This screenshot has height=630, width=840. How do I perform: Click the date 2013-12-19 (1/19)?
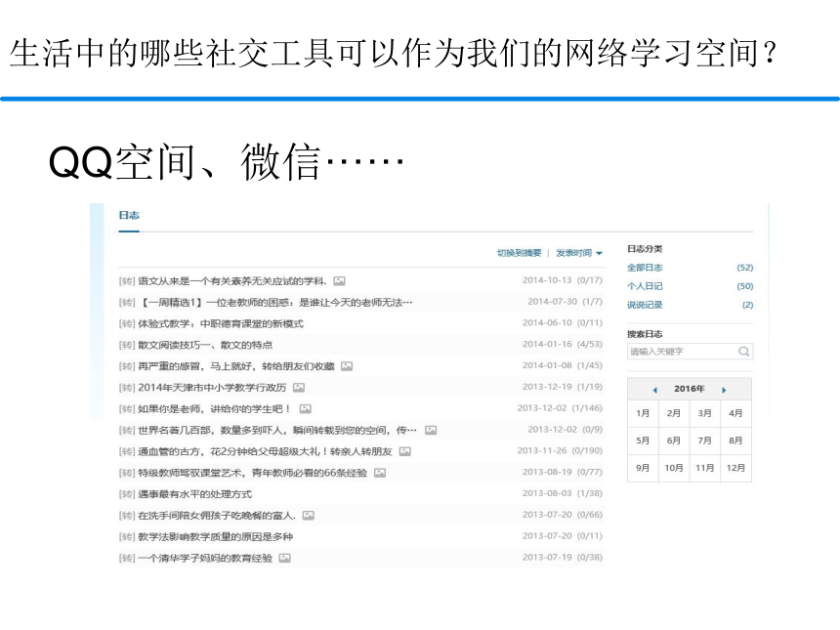(x=563, y=387)
